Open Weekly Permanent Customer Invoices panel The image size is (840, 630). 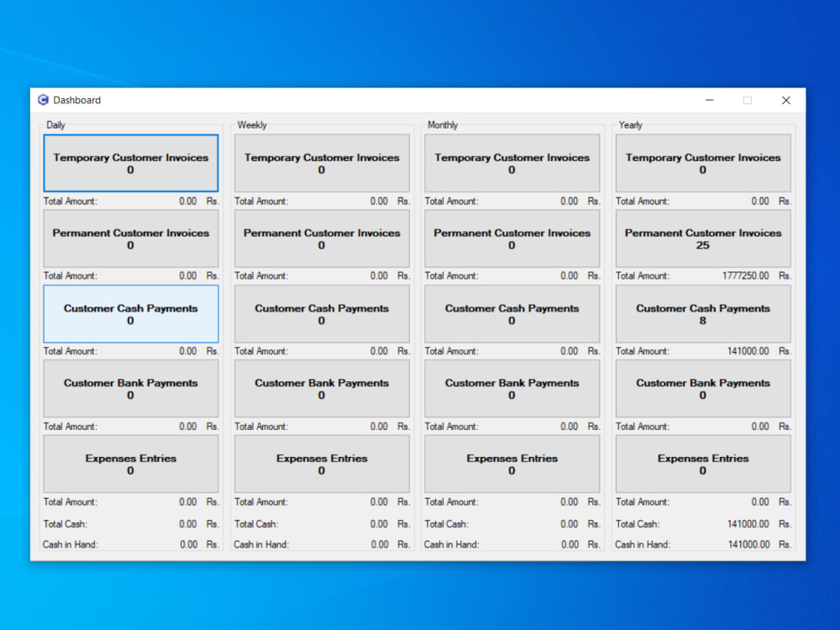(x=322, y=239)
